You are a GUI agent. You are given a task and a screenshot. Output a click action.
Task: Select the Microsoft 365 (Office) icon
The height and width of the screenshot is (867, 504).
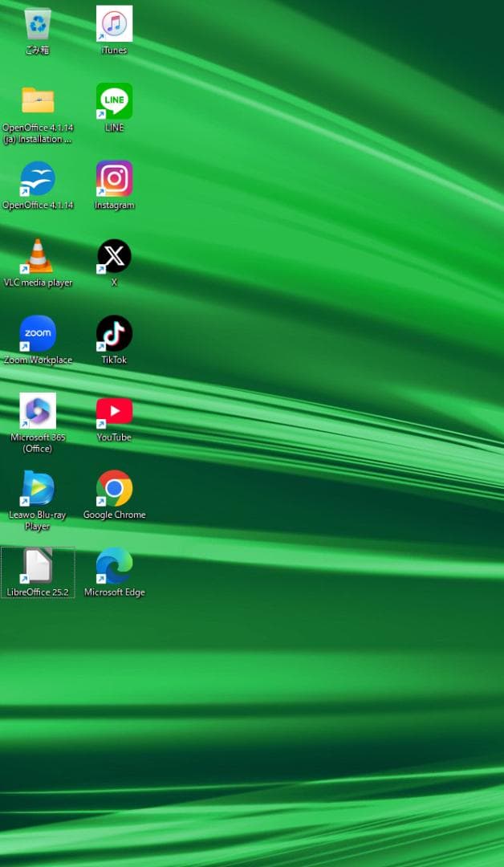(38, 411)
